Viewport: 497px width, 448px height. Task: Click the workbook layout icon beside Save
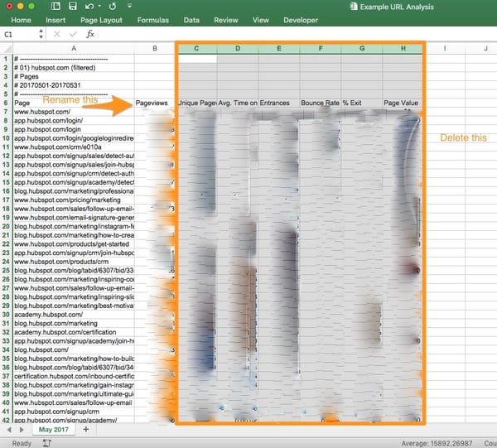click(x=57, y=6)
